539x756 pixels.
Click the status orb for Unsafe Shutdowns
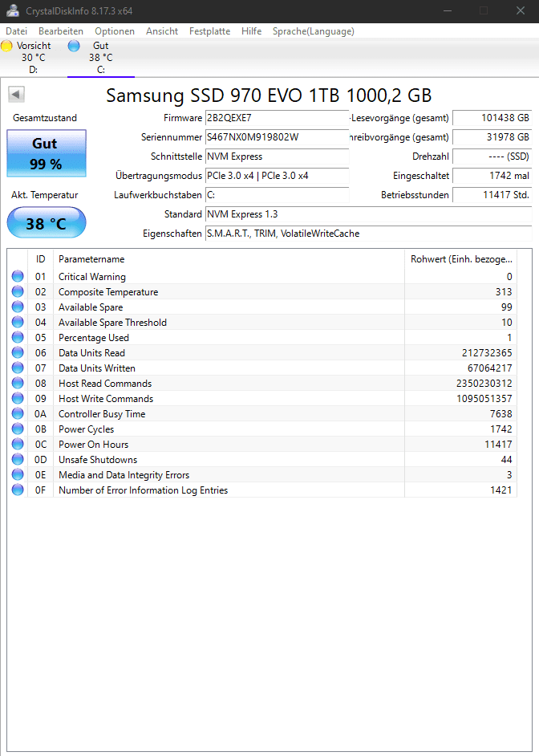(18, 459)
